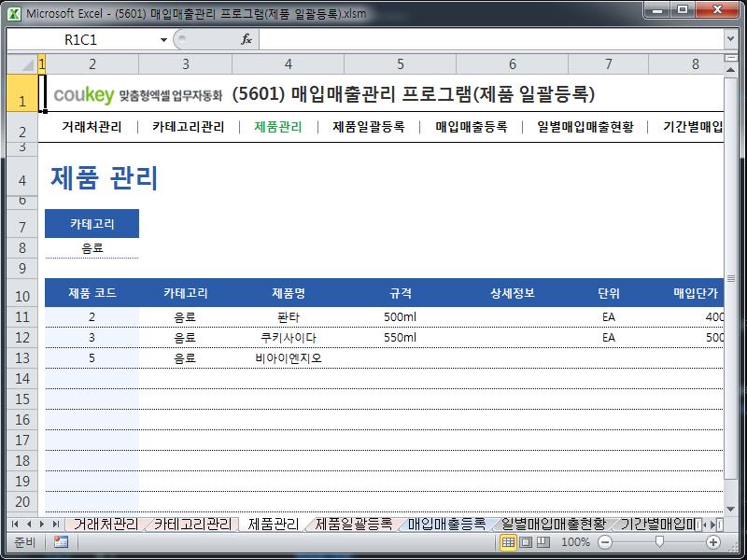
Task: Click the vertical split box above scrollbar
Action: [730, 58]
